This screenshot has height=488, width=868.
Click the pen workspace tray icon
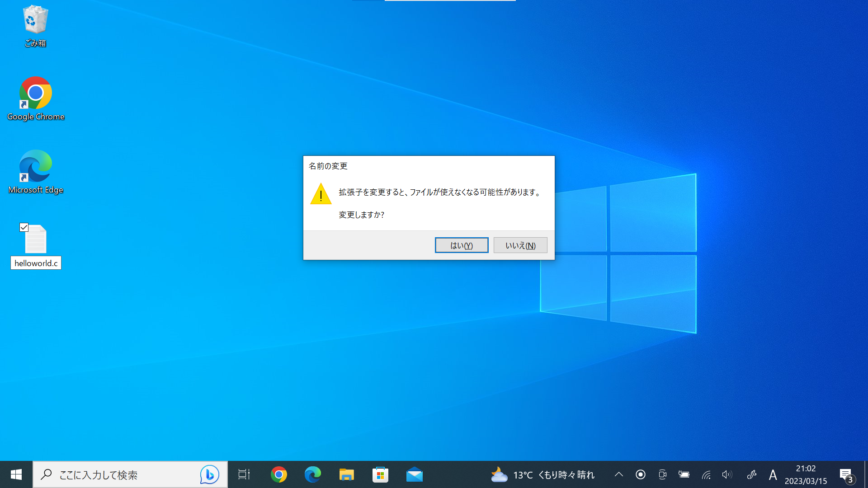coord(751,474)
